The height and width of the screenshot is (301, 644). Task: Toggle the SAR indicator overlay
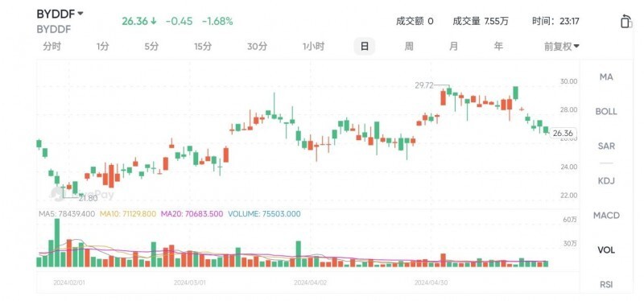(x=606, y=146)
